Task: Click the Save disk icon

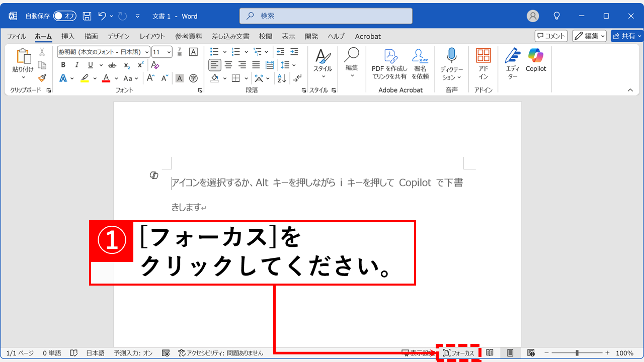Action: (x=87, y=16)
